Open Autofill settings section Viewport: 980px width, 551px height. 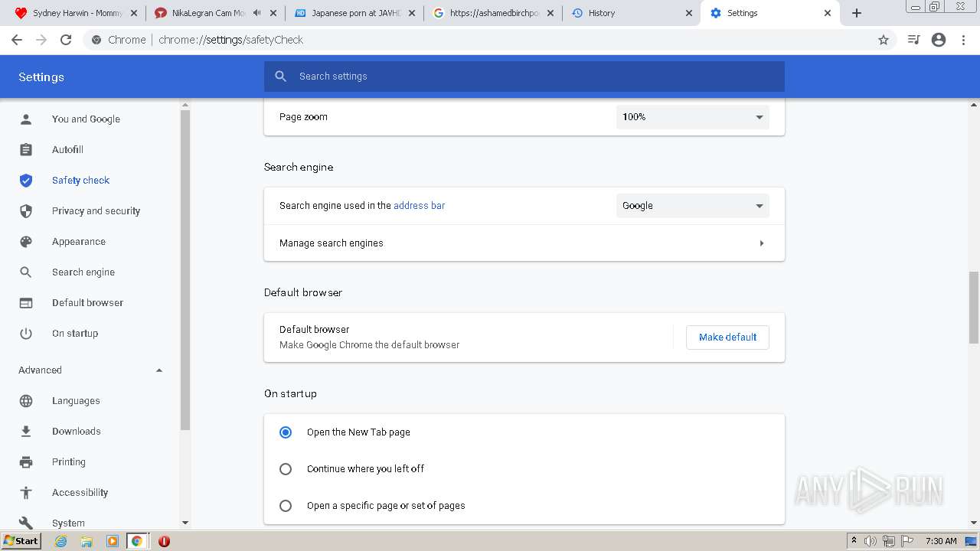coord(67,150)
